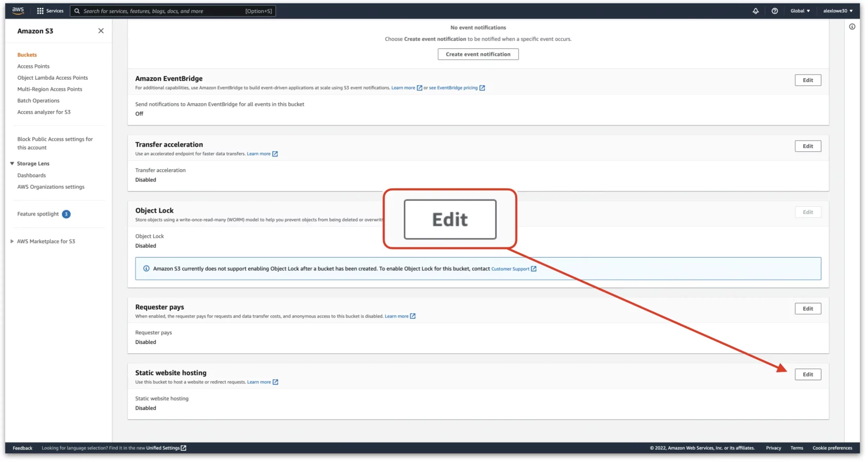868x462 pixels.
Task: Close the Amazon S3 sidebar panel
Action: pos(101,31)
